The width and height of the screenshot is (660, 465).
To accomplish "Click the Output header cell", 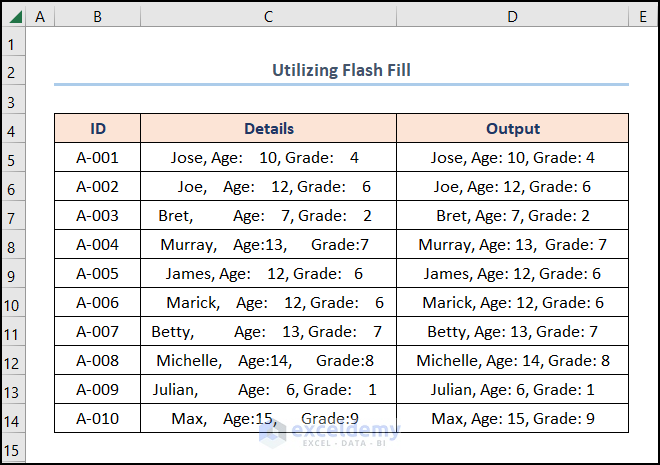I will click(512, 129).
